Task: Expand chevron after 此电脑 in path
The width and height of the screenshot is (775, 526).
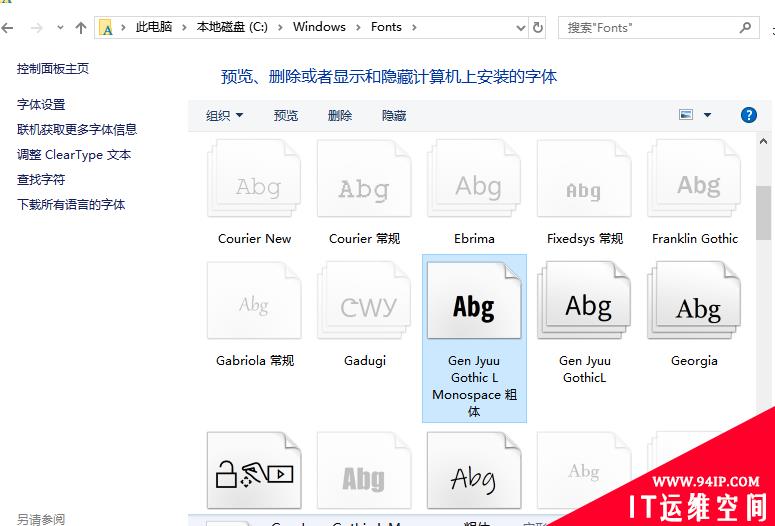Action: click(184, 28)
